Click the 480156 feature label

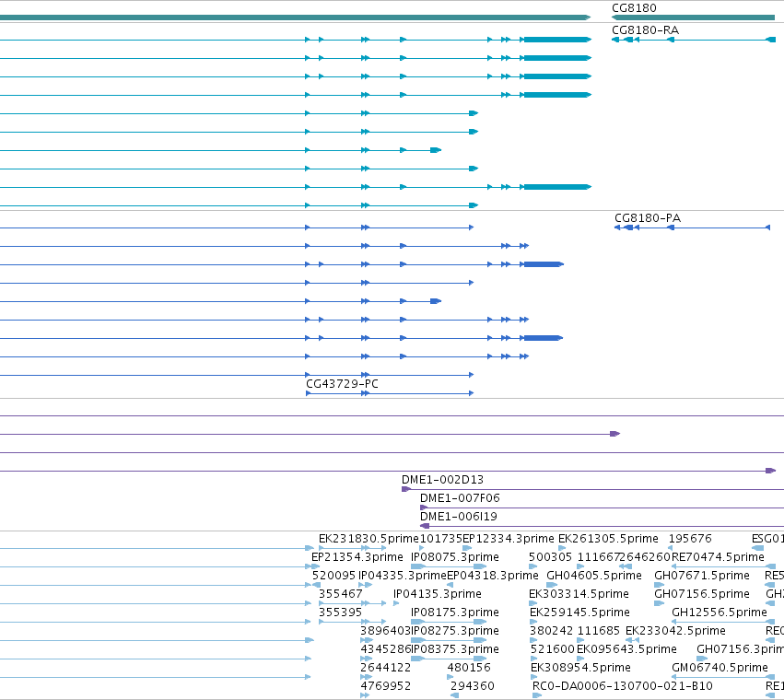click(x=469, y=669)
